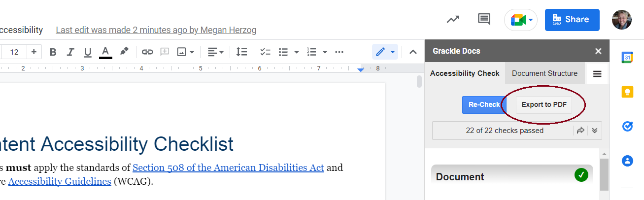Open comment history icon

pos(484,20)
